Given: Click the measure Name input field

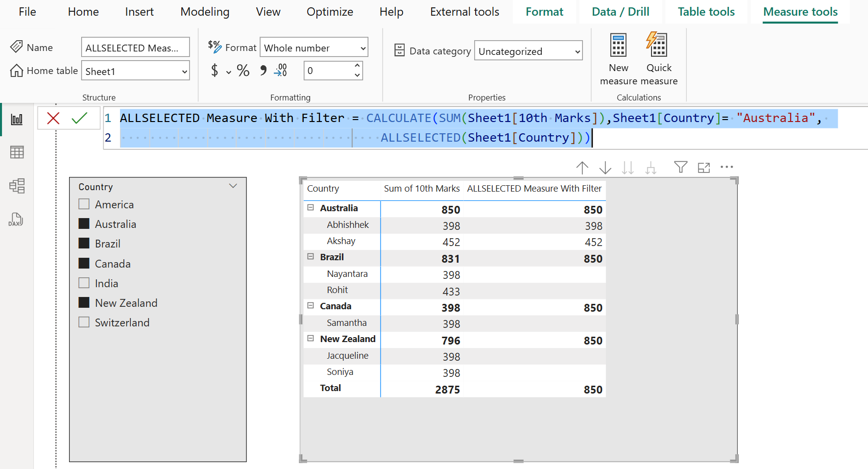Looking at the screenshot, I should point(135,47).
